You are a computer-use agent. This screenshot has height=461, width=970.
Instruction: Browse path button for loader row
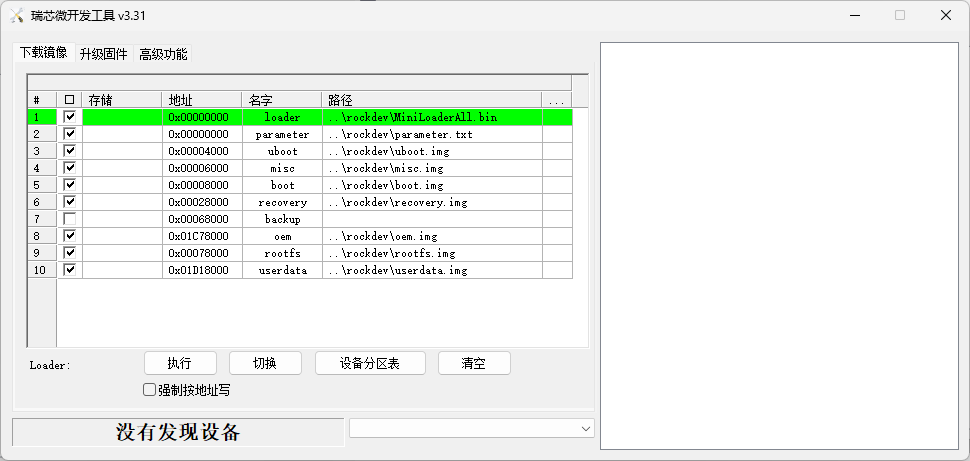[557, 117]
